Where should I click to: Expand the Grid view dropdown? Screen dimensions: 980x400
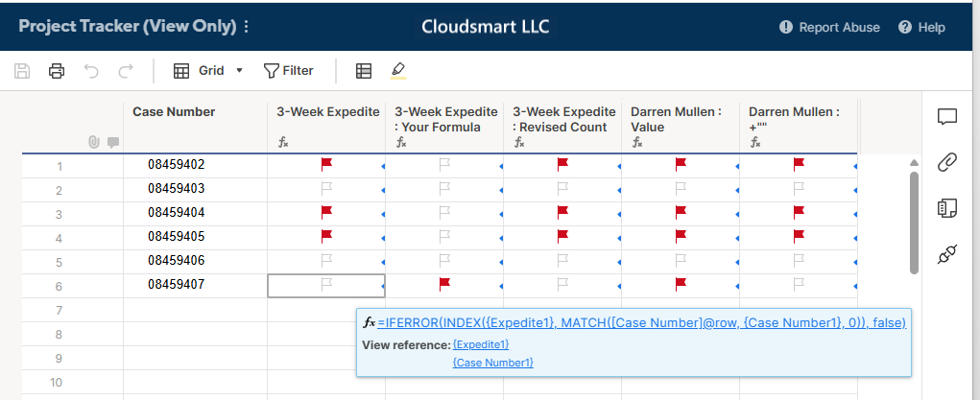coord(239,71)
